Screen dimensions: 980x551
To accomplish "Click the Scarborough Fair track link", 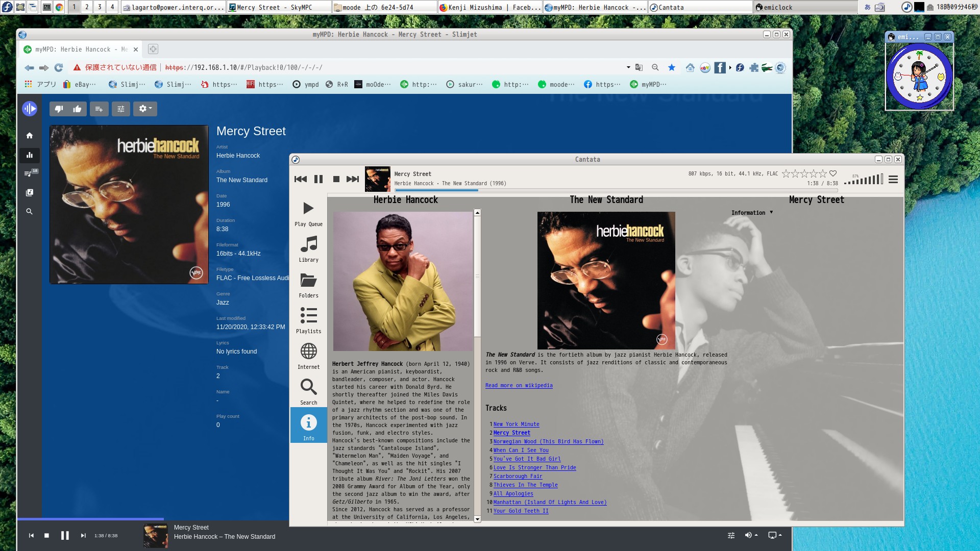I will click(x=518, y=477).
